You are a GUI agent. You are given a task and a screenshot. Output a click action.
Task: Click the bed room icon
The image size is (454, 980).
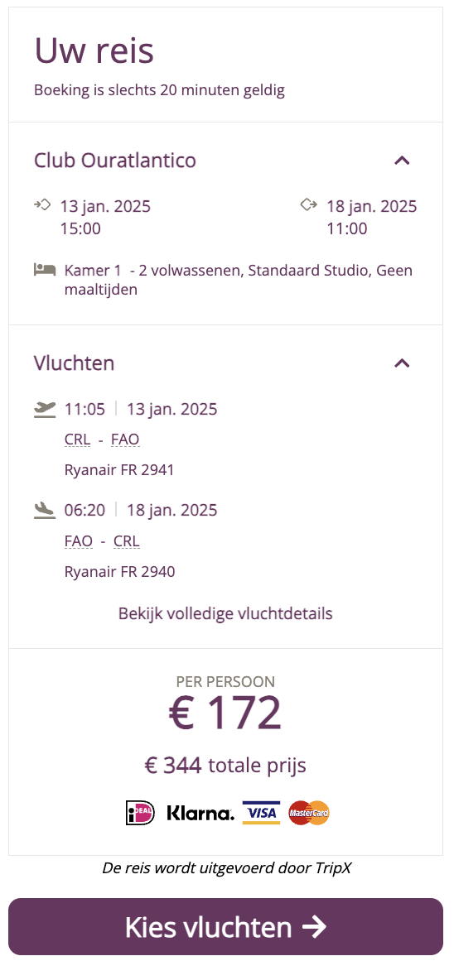click(x=45, y=270)
